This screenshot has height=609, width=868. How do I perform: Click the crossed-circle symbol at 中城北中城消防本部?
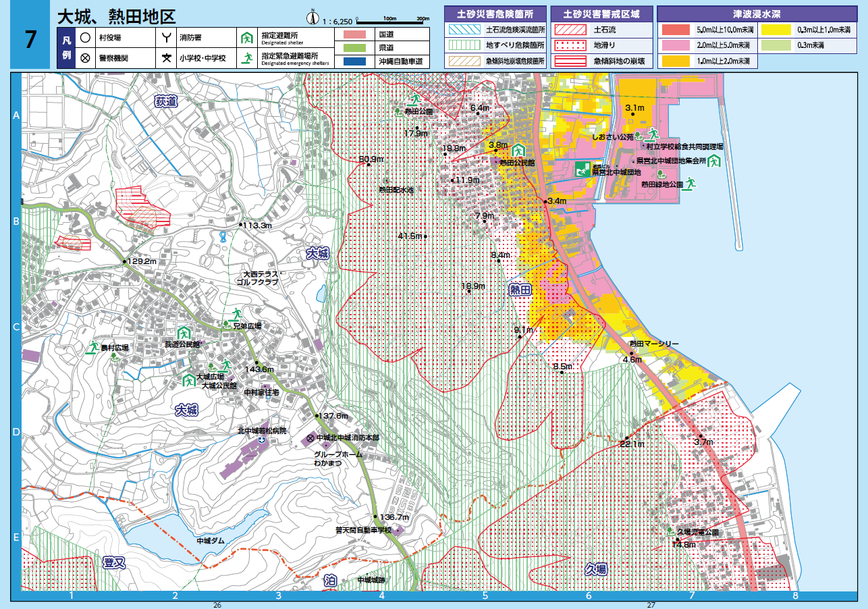[x=311, y=438]
